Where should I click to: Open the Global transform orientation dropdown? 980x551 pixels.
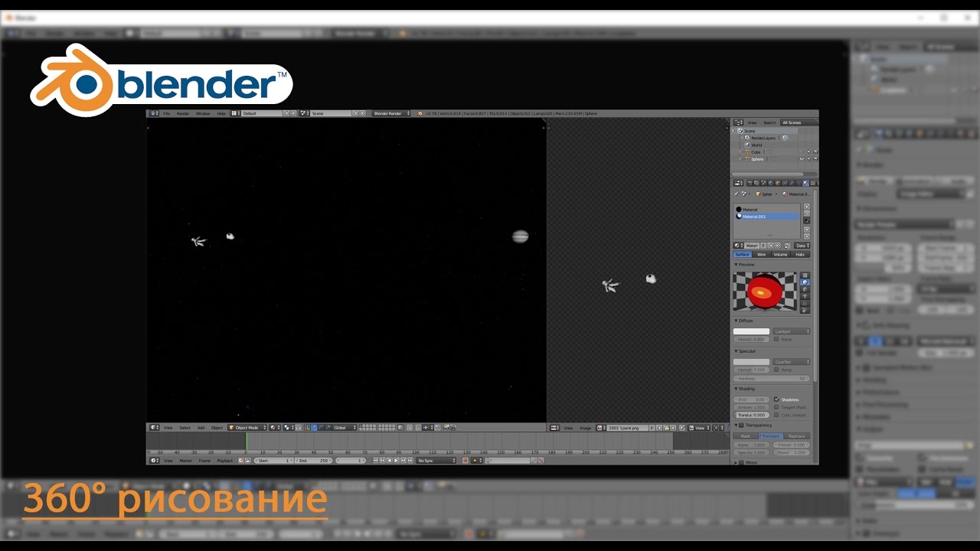tap(345, 428)
